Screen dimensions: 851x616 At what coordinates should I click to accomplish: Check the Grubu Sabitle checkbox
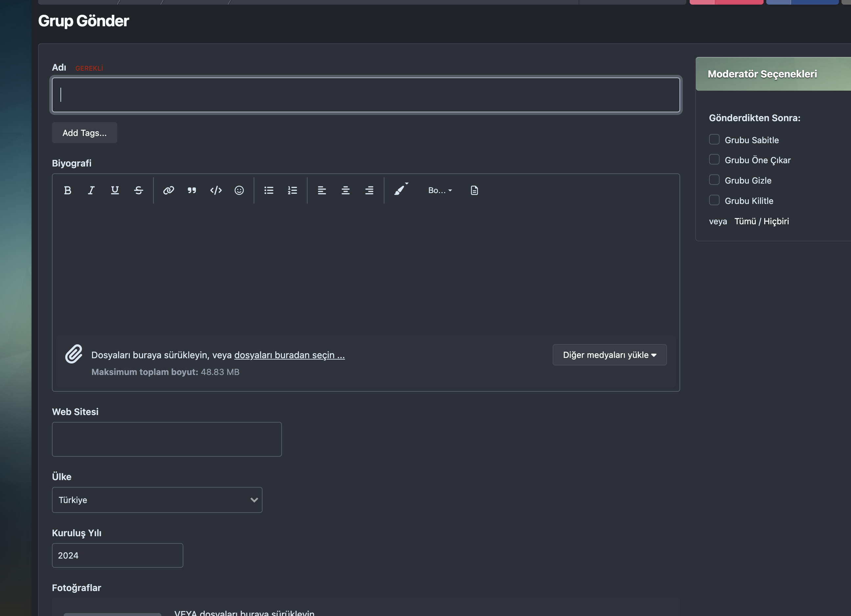[714, 140]
